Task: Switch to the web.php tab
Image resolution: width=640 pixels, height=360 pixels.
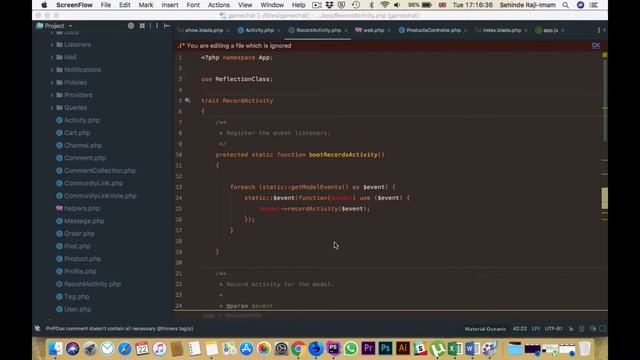Action: (373, 30)
